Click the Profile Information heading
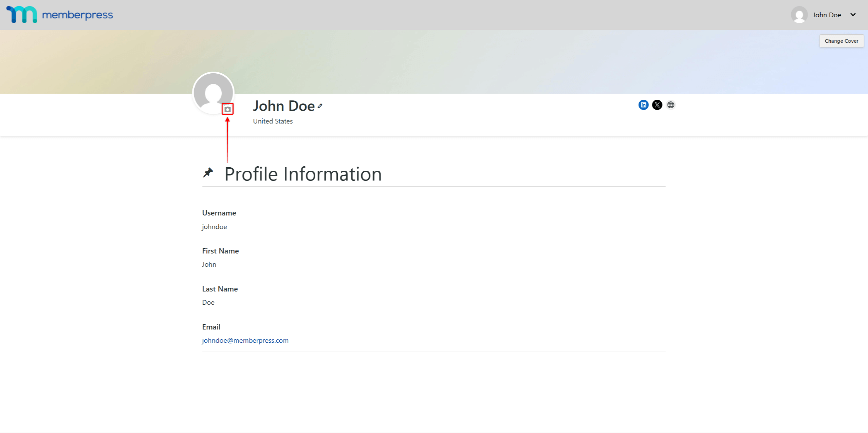Image resolution: width=868 pixels, height=433 pixels. tap(303, 174)
